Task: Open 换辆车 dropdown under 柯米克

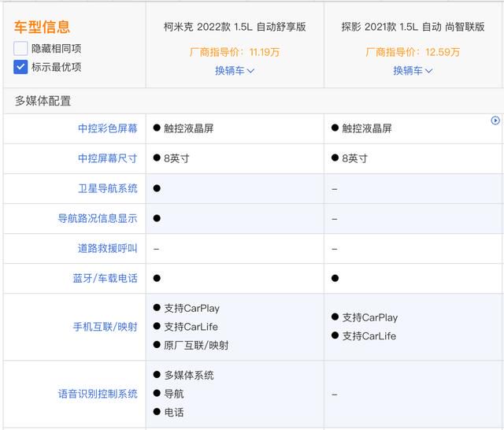Action: (235, 70)
